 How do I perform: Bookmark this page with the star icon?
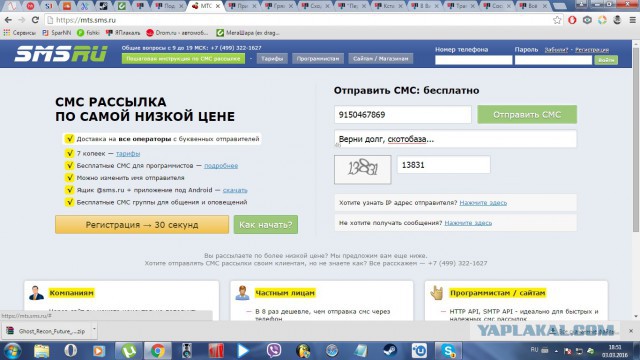pos(557,20)
